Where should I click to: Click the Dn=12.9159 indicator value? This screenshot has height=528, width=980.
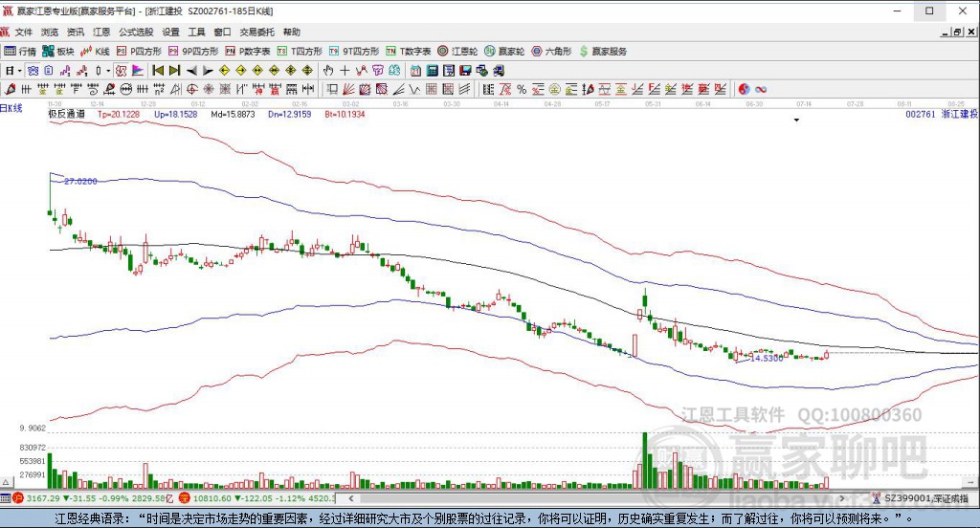point(289,115)
